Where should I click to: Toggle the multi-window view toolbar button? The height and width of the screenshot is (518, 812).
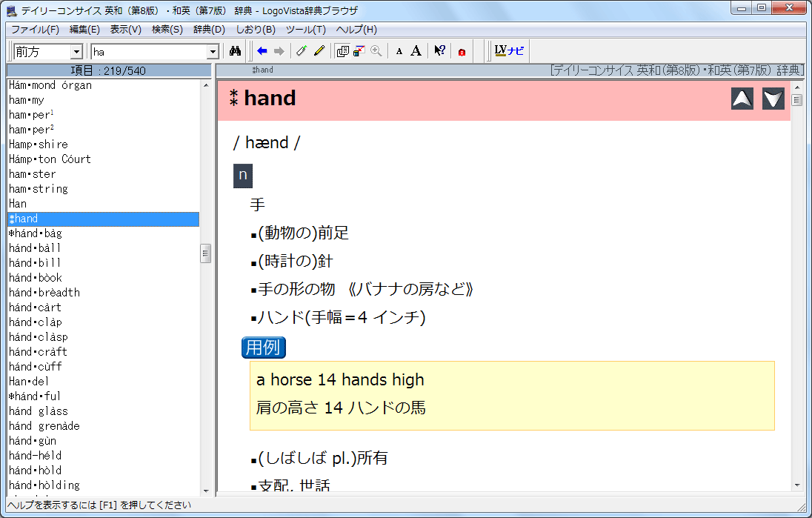(342, 51)
